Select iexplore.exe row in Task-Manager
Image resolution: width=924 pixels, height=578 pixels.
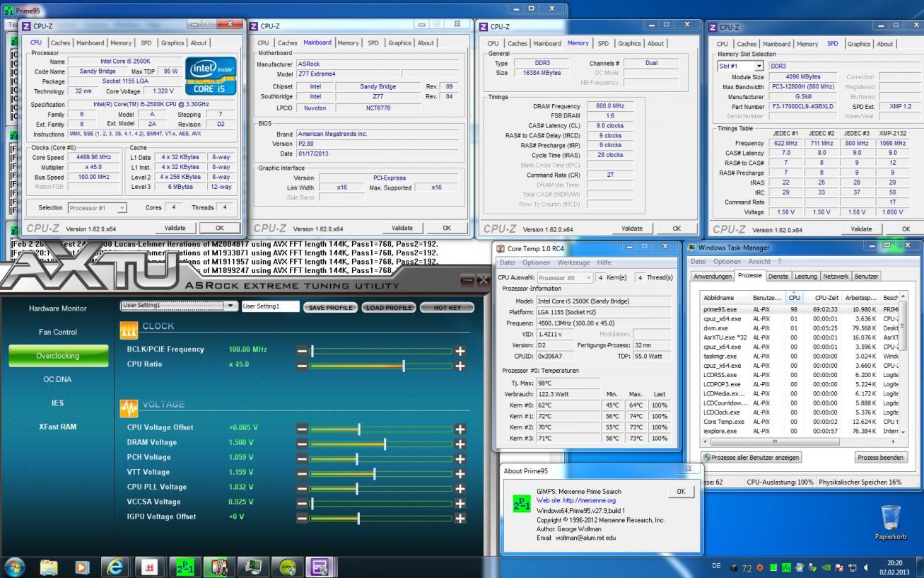pyautogui.click(x=799, y=431)
